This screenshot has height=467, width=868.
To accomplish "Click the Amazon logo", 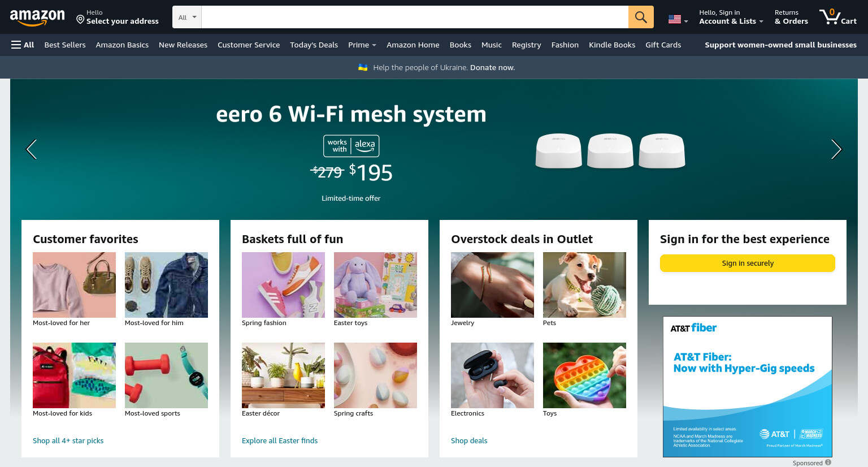I will (x=37, y=18).
